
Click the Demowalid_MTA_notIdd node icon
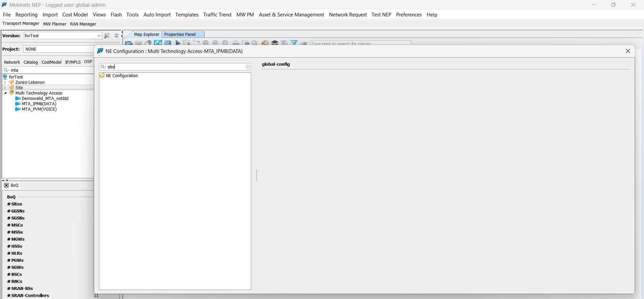coord(18,99)
